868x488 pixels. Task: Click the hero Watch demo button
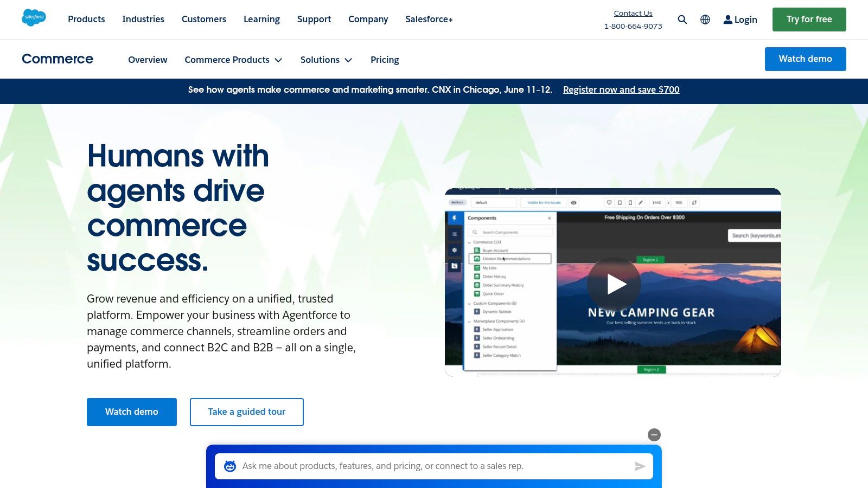132,412
